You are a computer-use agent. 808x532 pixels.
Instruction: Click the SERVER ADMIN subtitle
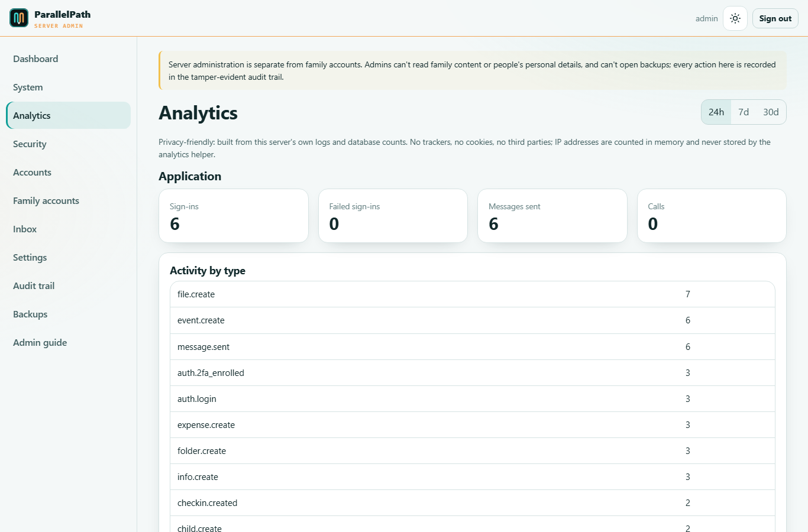(x=59, y=26)
